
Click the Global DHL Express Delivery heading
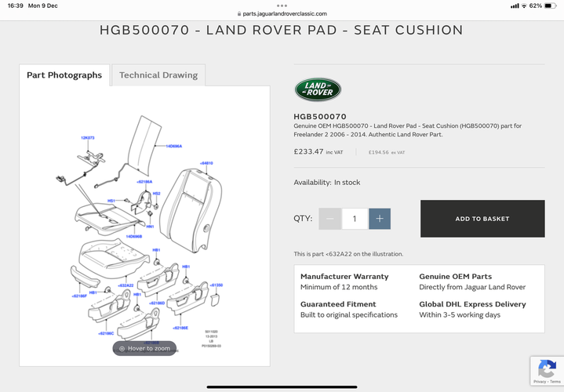(472, 304)
